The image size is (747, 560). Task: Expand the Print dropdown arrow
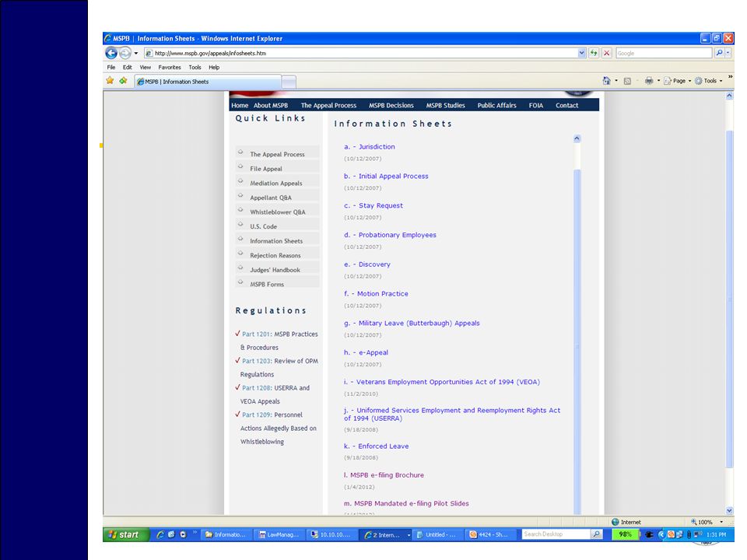click(658, 81)
